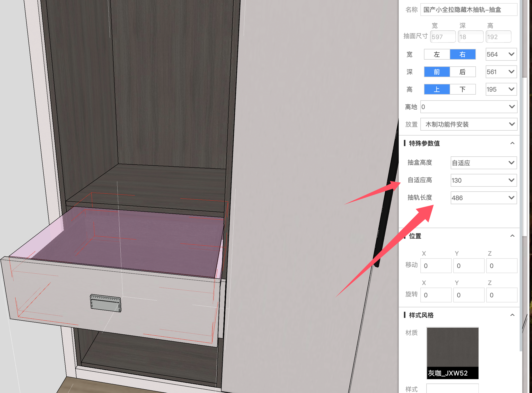Select 上 height alignment toggle

[437, 90]
